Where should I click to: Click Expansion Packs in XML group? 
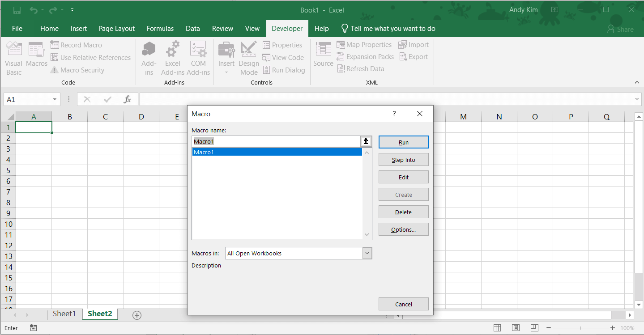pyautogui.click(x=365, y=57)
